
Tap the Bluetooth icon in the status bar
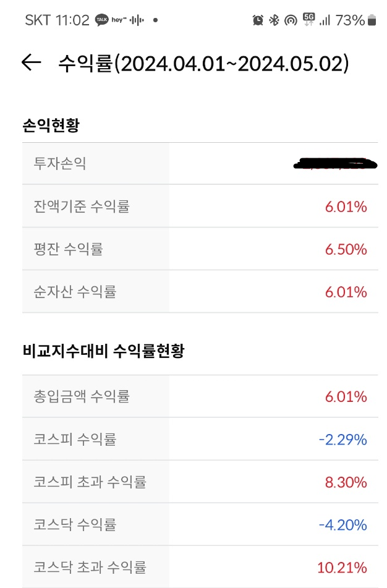click(273, 20)
